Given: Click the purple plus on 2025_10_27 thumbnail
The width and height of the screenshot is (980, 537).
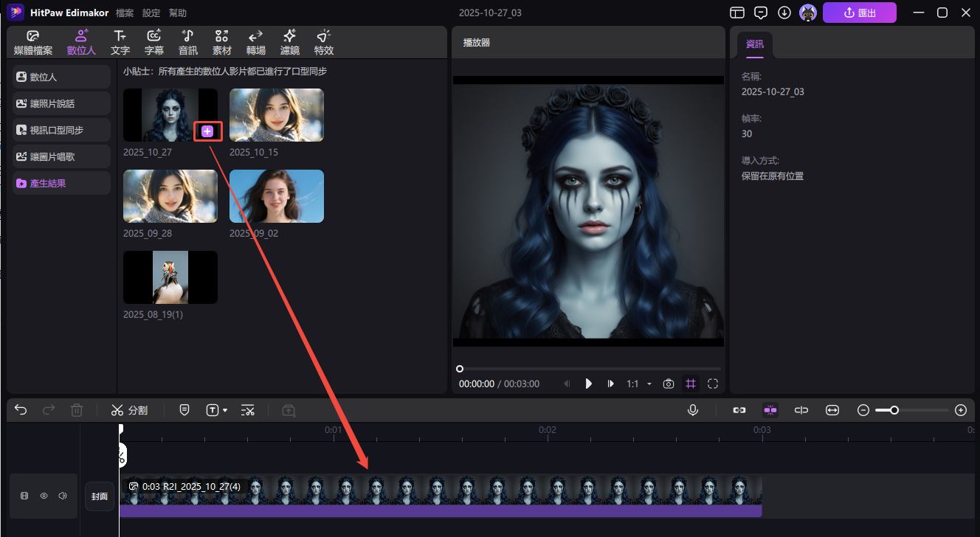Looking at the screenshot, I should (x=207, y=131).
